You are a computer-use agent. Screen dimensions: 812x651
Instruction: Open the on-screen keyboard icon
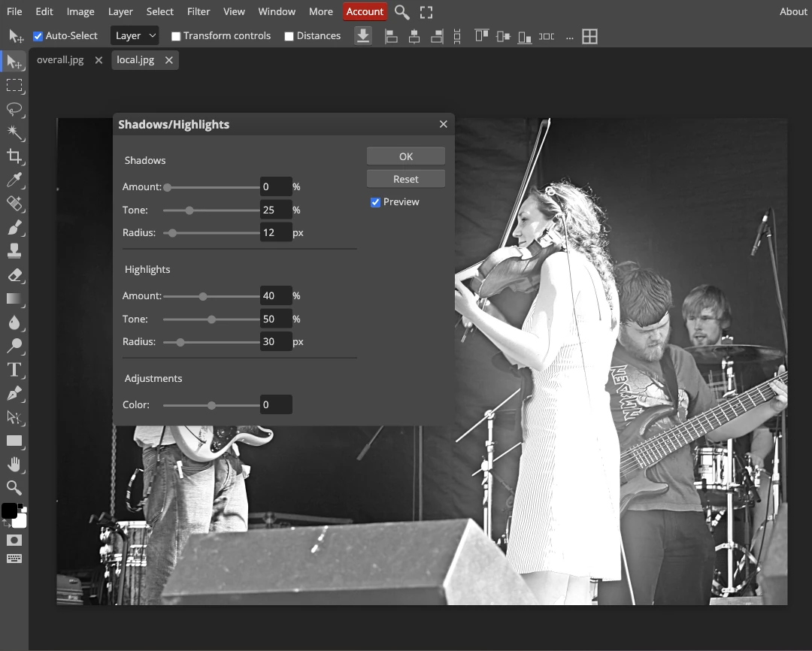14,559
